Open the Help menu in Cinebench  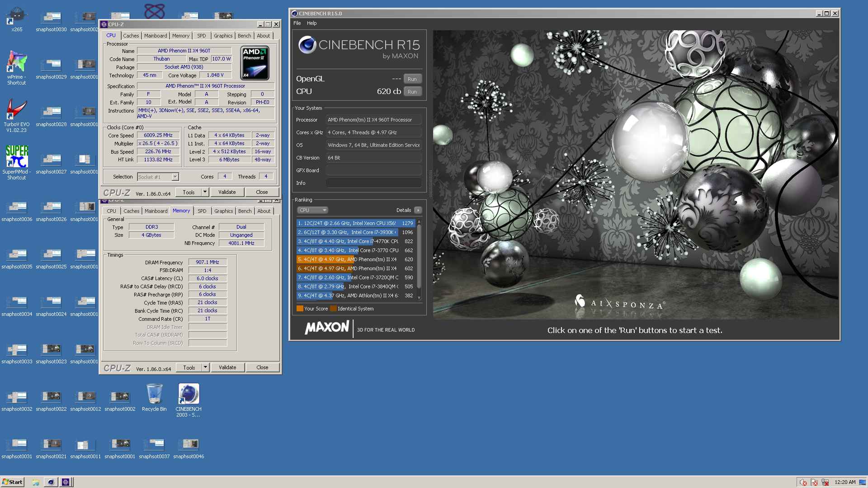point(312,23)
